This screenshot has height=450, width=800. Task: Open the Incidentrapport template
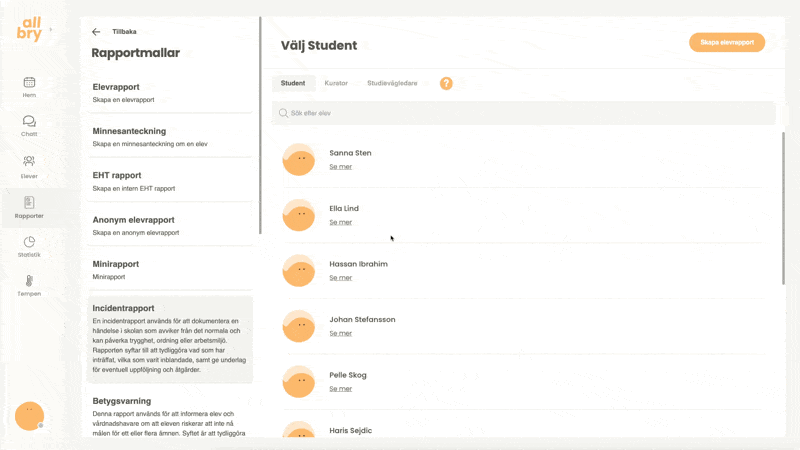pyautogui.click(x=167, y=340)
